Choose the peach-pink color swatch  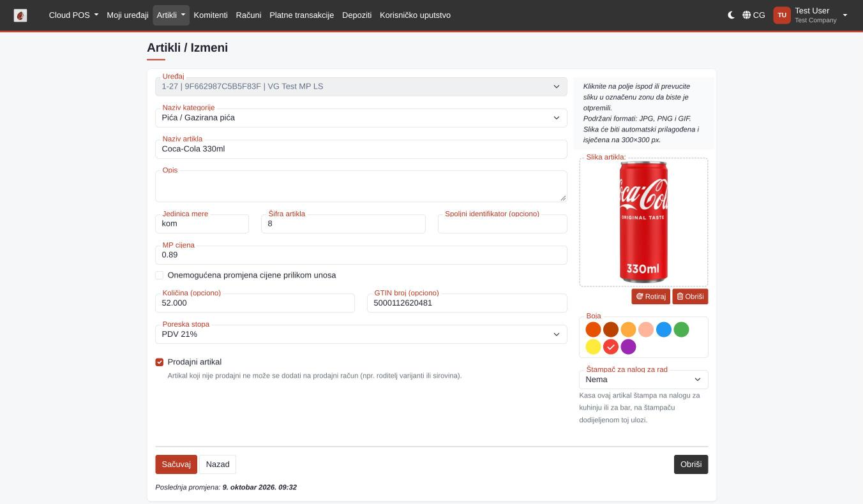click(x=646, y=329)
